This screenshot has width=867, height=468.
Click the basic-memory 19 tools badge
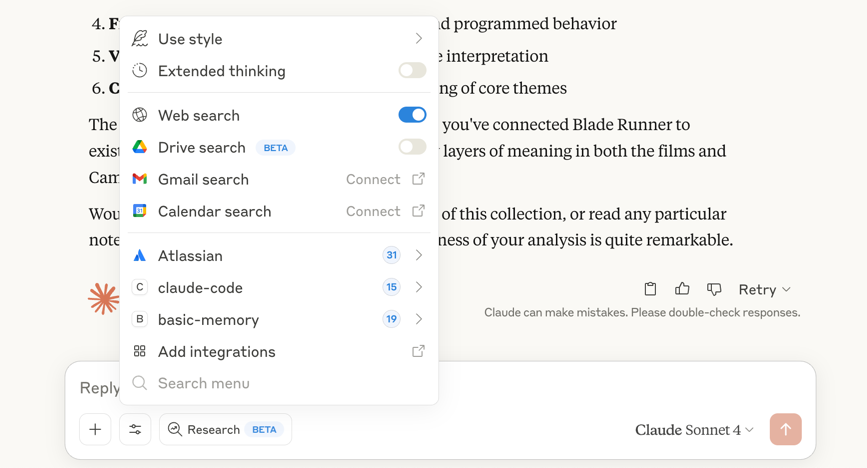tap(391, 319)
